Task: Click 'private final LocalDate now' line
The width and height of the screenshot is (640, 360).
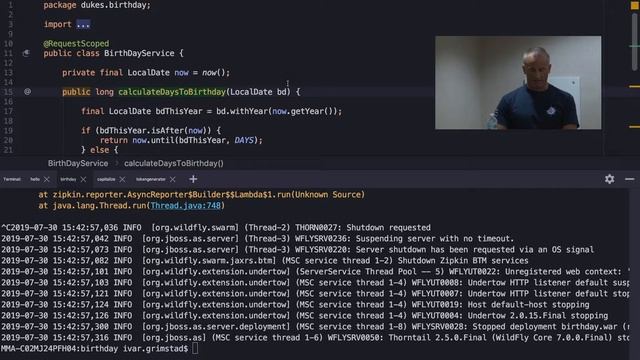Action: click(x=146, y=73)
